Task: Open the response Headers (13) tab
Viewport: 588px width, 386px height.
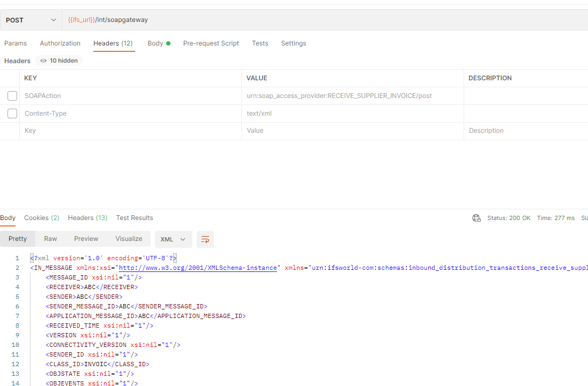Action: click(x=87, y=218)
